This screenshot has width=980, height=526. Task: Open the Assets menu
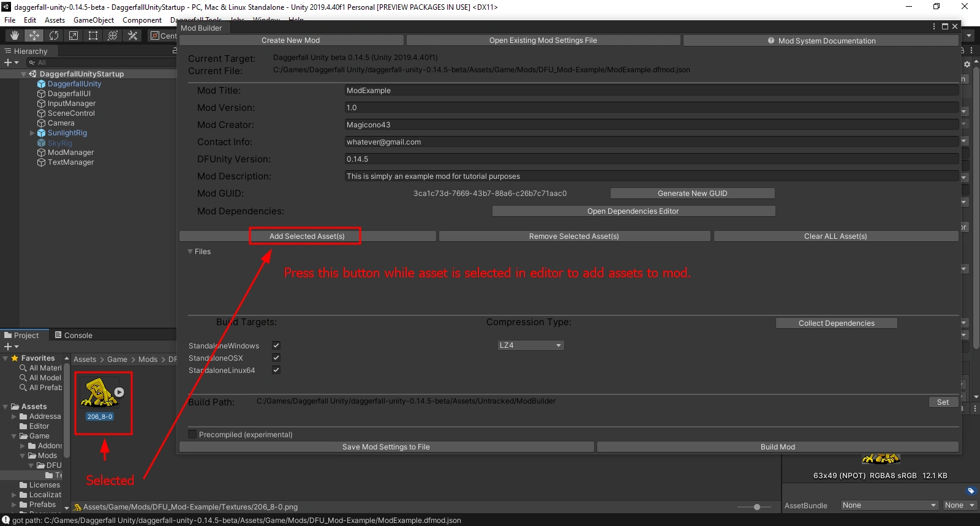pyautogui.click(x=55, y=20)
